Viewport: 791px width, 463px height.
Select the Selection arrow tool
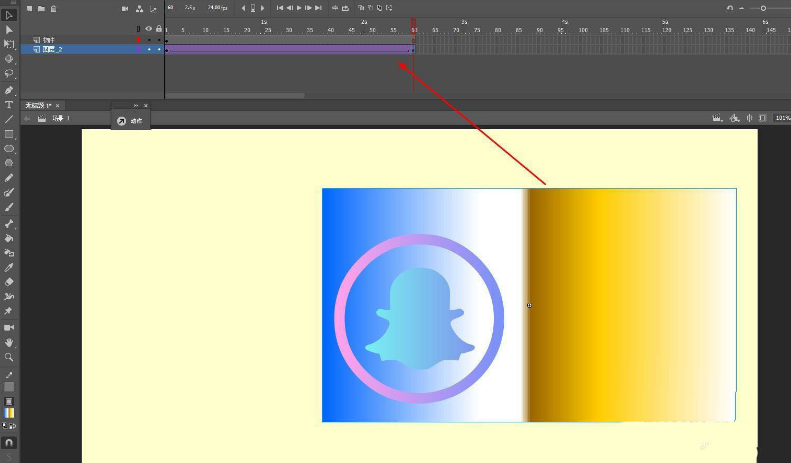pyautogui.click(x=9, y=15)
